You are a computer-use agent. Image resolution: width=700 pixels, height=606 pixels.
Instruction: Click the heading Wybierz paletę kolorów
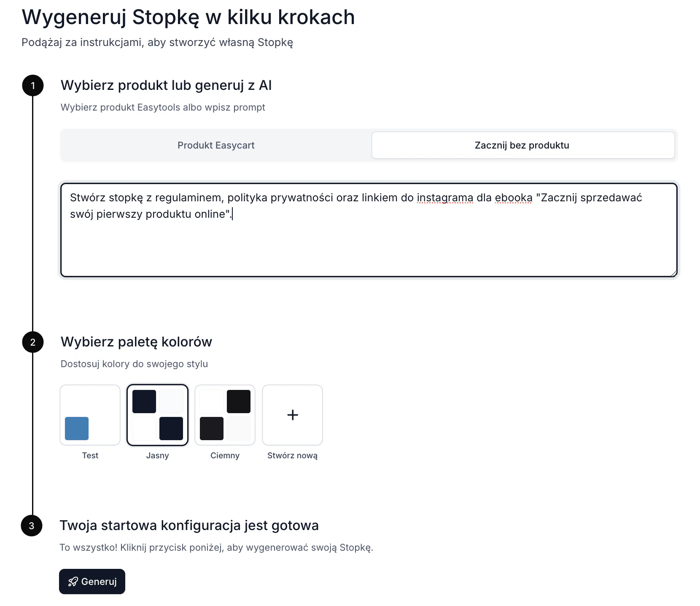click(136, 342)
